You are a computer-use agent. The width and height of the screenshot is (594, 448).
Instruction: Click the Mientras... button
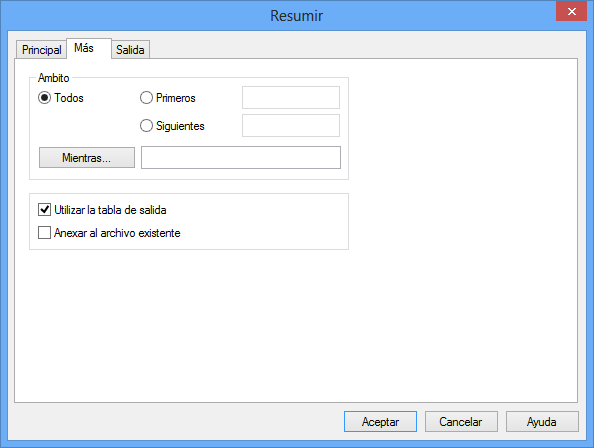tap(87, 158)
